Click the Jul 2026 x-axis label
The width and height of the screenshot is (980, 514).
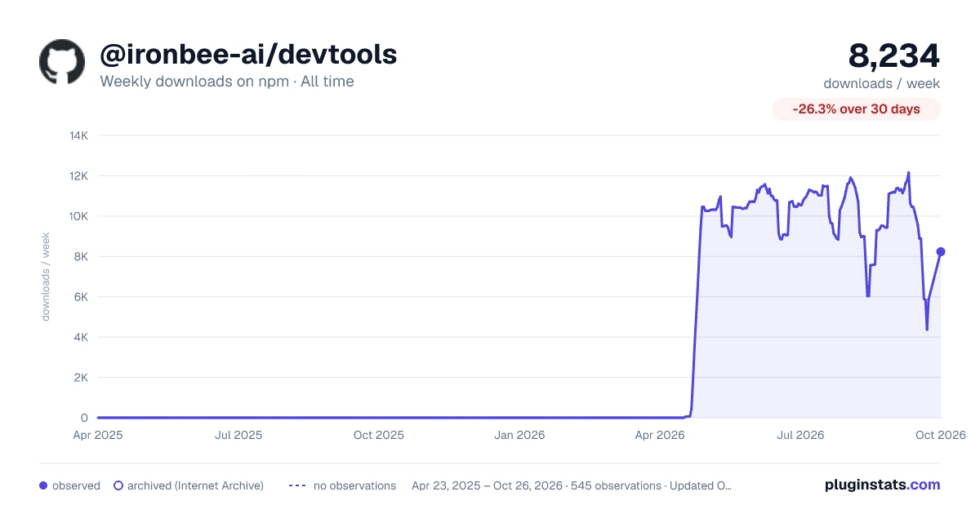click(800, 435)
